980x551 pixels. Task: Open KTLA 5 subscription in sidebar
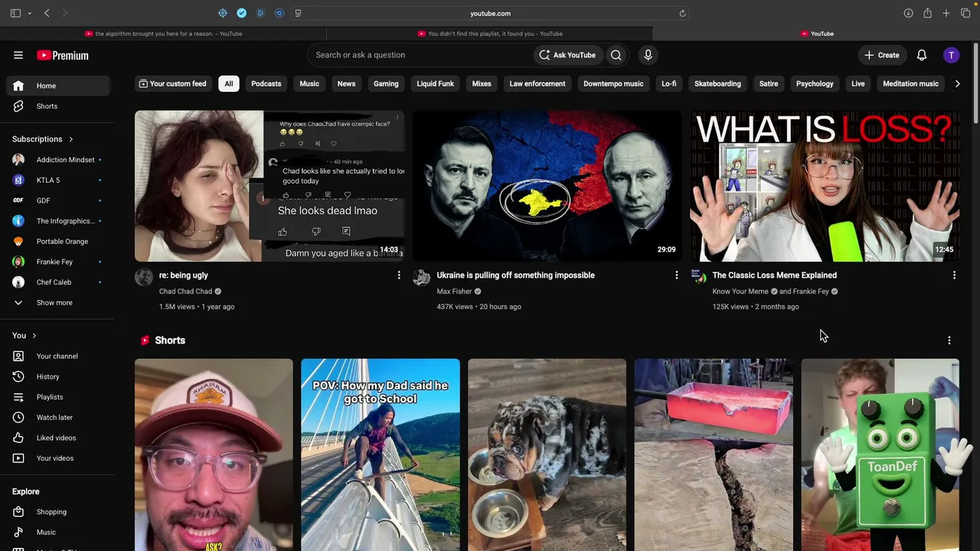tap(58, 180)
